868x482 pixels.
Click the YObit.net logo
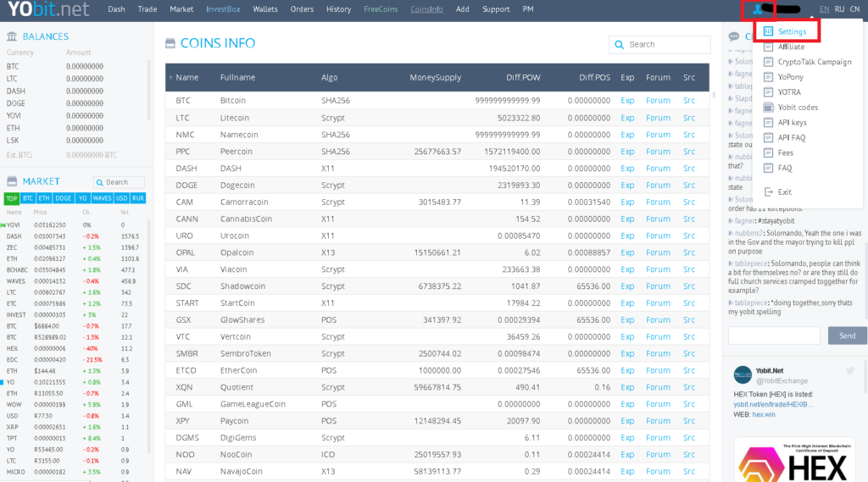(x=48, y=9)
